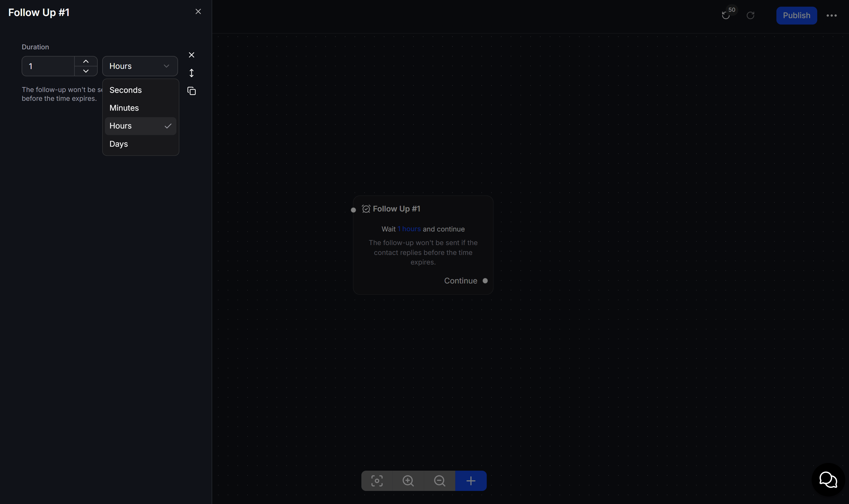Close the Follow Up #1 panel
This screenshot has width=849, height=504.
pyautogui.click(x=198, y=11)
